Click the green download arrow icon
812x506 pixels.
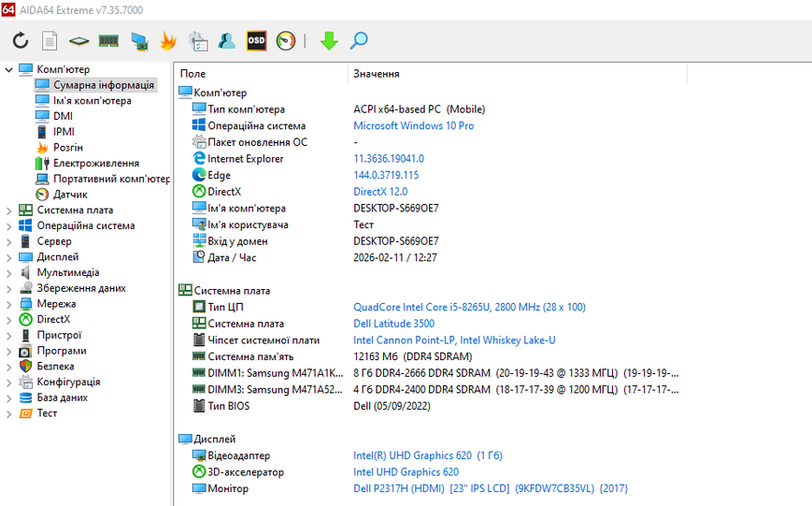click(329, 40)
